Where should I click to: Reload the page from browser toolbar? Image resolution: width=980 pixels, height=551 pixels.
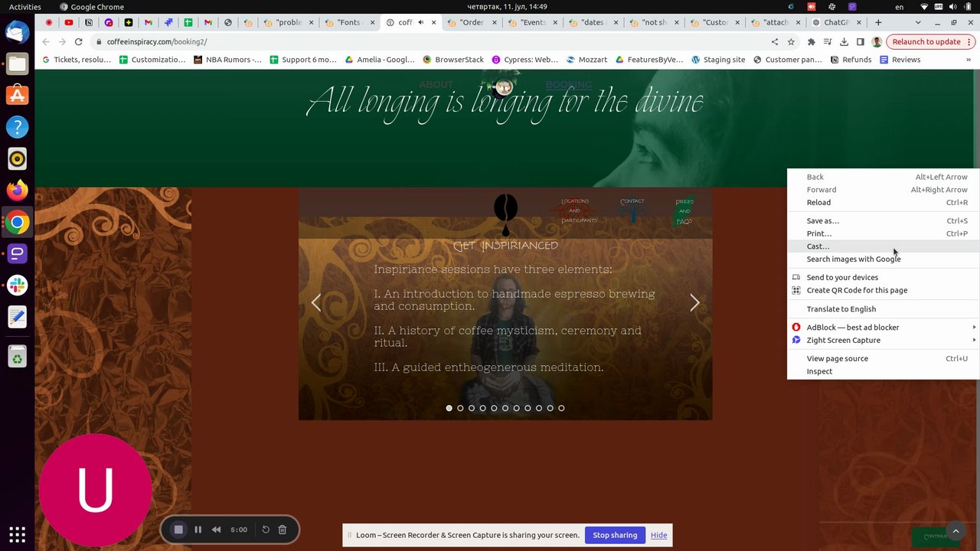coord(78,42)
